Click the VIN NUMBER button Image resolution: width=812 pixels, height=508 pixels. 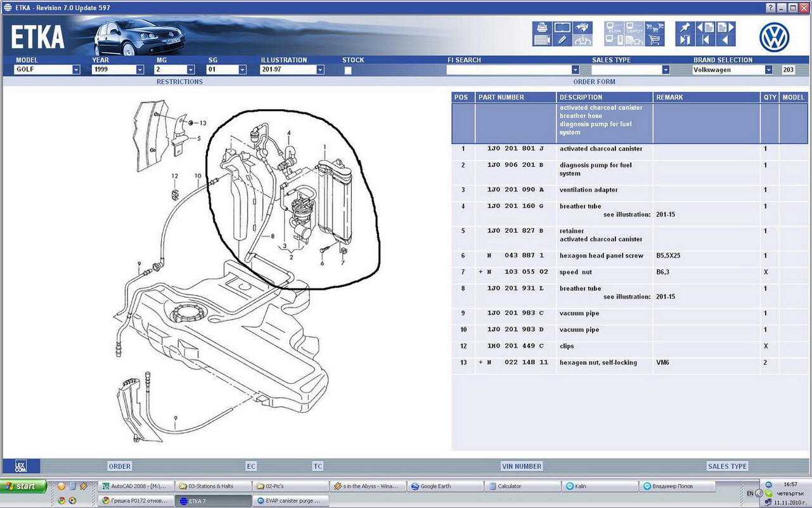pos(522,466)
